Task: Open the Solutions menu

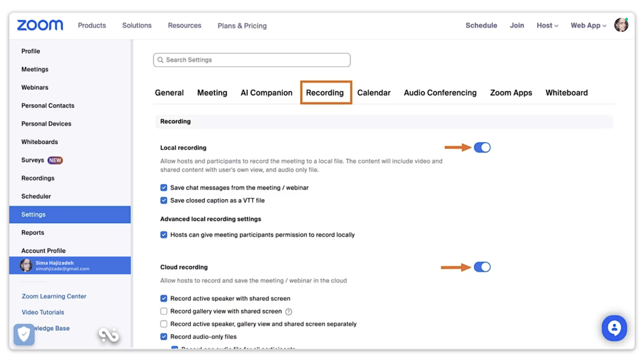Action: click(x=137, y=25)
